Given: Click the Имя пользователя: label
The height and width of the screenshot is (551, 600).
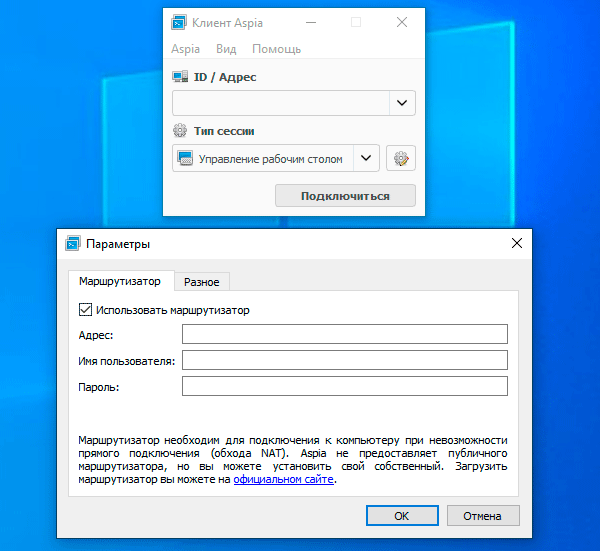Looking at the screenshot, I should (127, 361).
